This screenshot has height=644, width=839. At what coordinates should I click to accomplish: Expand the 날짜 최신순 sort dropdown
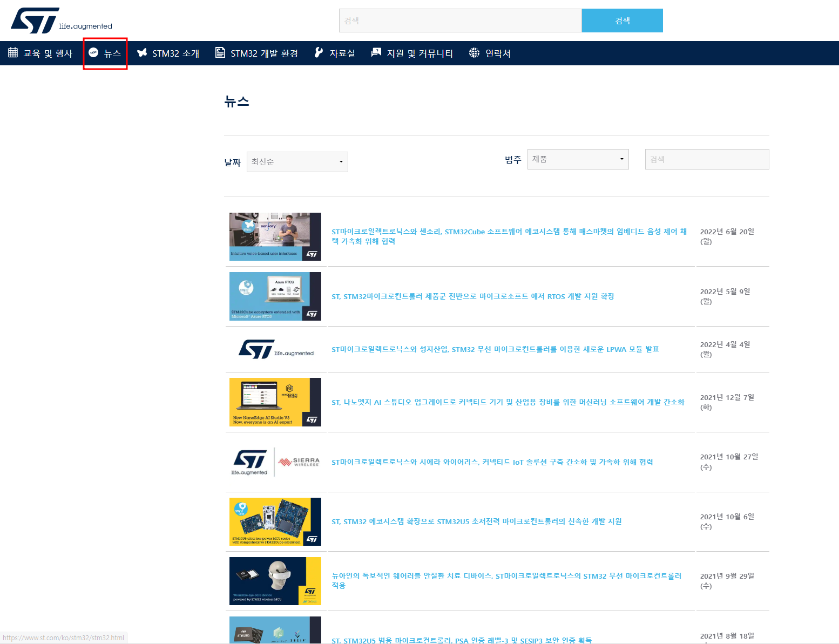pyautogui.click(x=297, y=162)
